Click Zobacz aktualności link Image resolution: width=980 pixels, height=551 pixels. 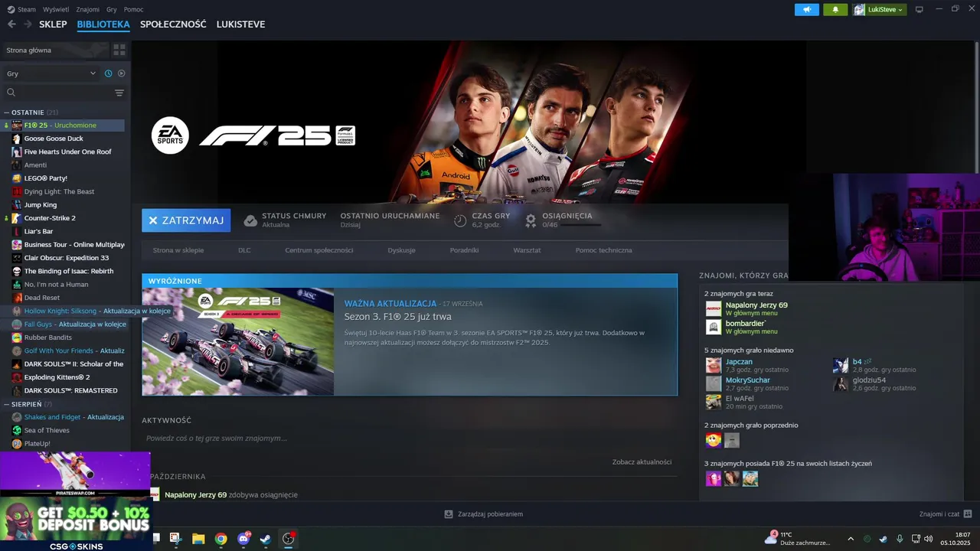coord(642,461)
